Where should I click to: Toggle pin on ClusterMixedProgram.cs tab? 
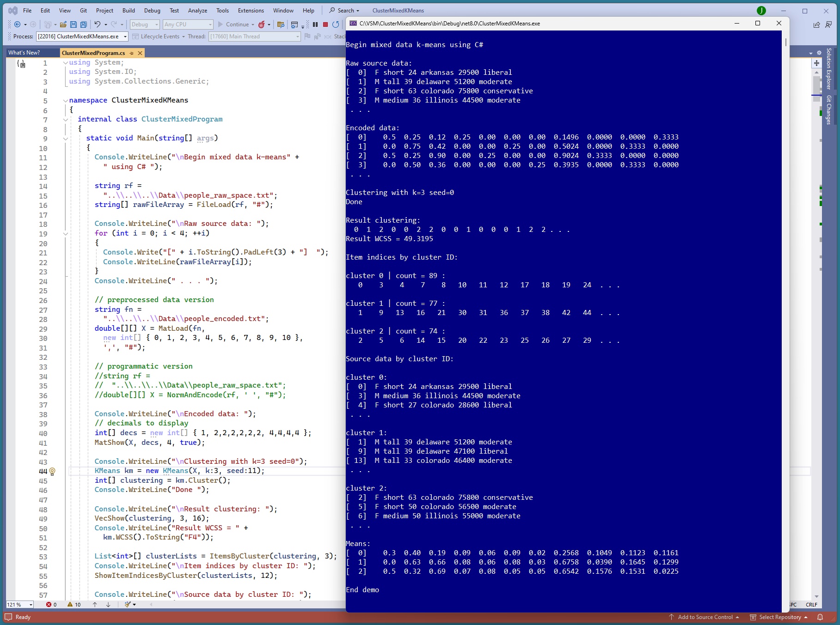132,53
